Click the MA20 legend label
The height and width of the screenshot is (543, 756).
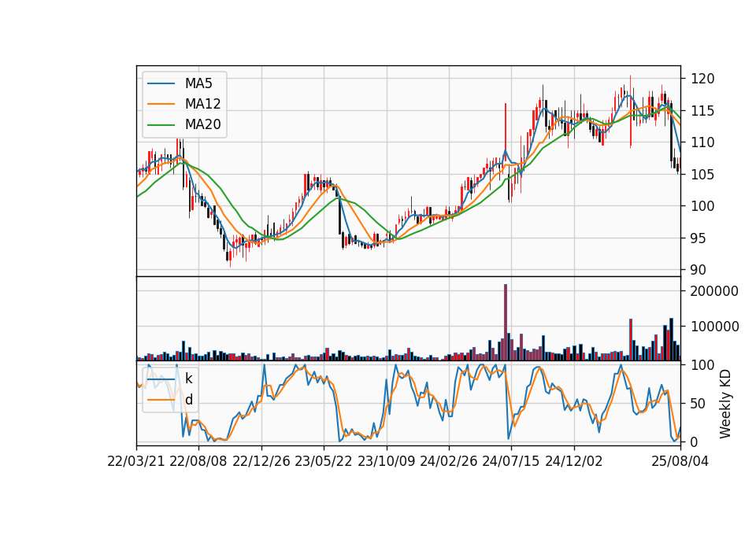(202, 124)
